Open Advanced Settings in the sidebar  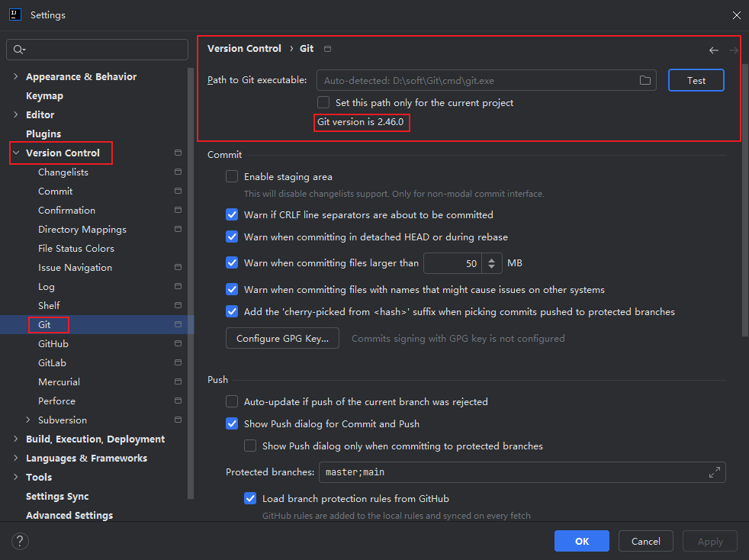point(69,516)
